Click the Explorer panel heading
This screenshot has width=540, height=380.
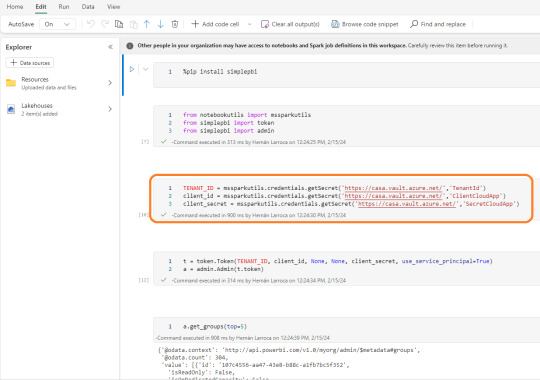pos(19,47)
